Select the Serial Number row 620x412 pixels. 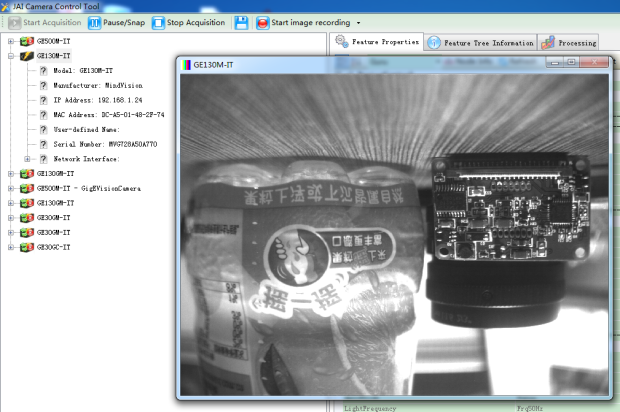105,144
